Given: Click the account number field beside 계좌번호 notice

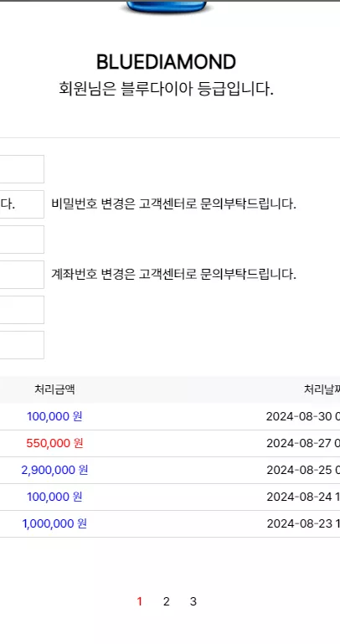Looking at the screenshot, I should 22,275.
